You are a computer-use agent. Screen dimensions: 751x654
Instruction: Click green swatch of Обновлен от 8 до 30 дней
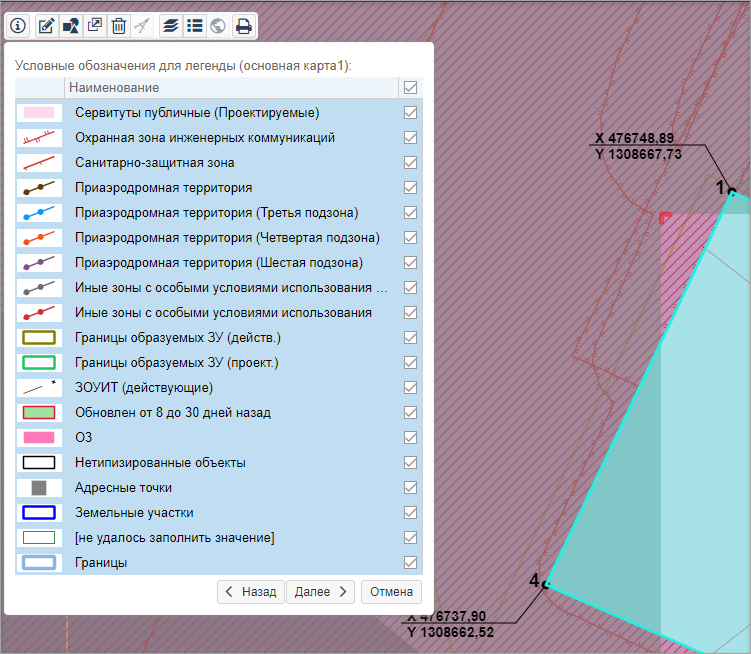click(x=39, y=413)
